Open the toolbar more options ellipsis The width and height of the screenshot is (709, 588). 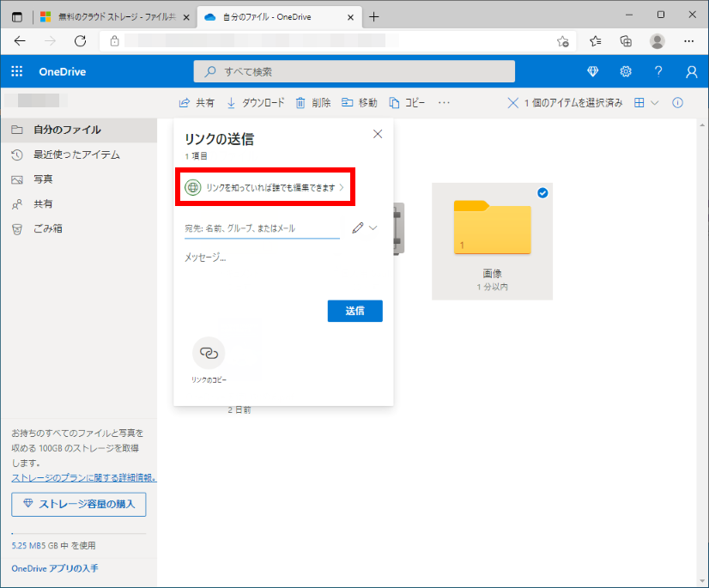point(444,103)
